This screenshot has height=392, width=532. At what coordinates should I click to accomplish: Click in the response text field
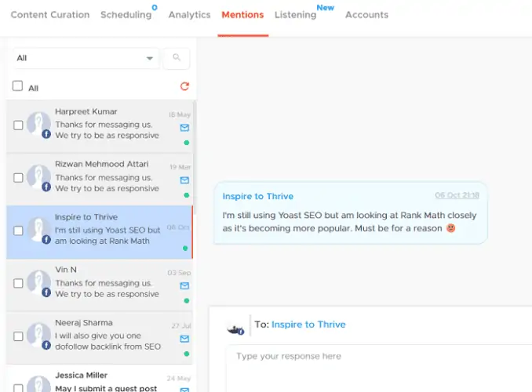point(379,368)
